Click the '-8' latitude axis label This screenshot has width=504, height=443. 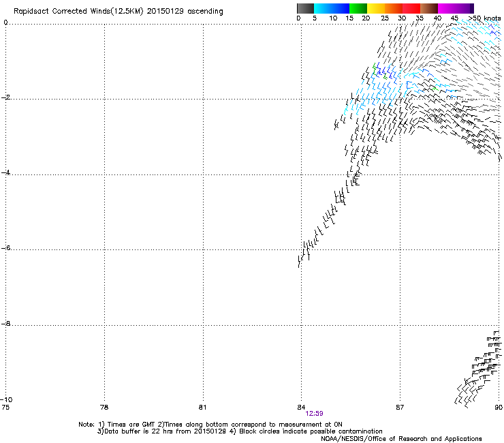(x=5, y=323)
